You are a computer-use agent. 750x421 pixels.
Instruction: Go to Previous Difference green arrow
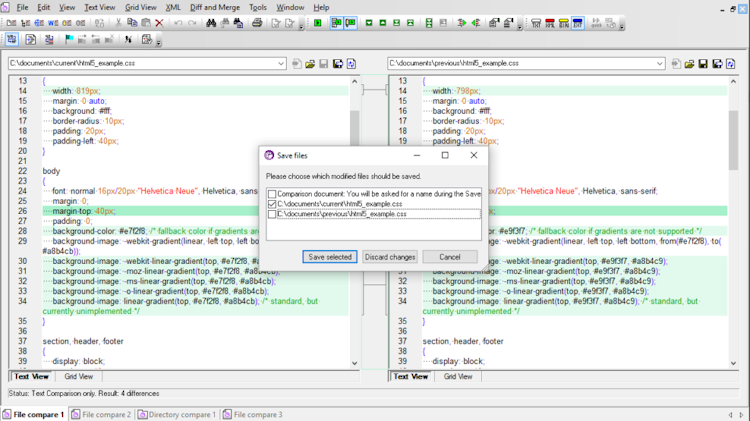383,23
